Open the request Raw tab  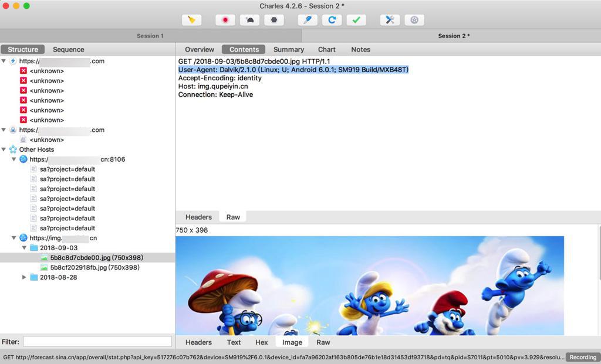[x=233, y=217]
